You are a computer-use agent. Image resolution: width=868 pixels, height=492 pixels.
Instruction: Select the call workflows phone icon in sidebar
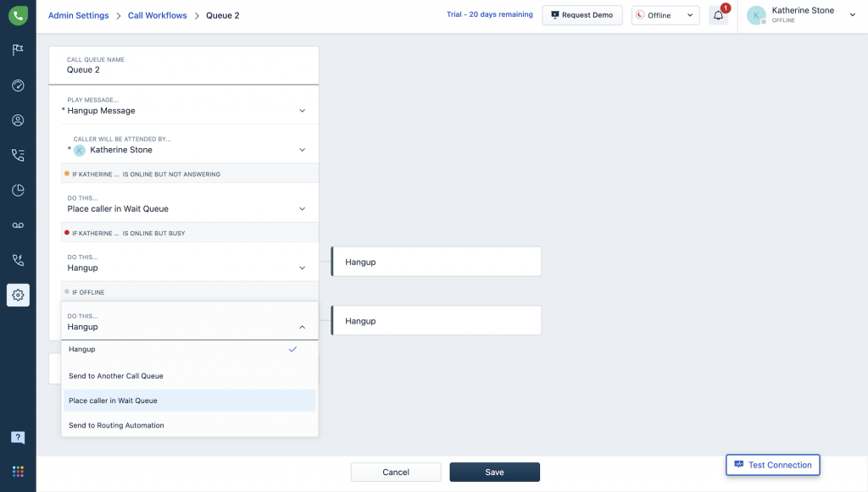18,155
